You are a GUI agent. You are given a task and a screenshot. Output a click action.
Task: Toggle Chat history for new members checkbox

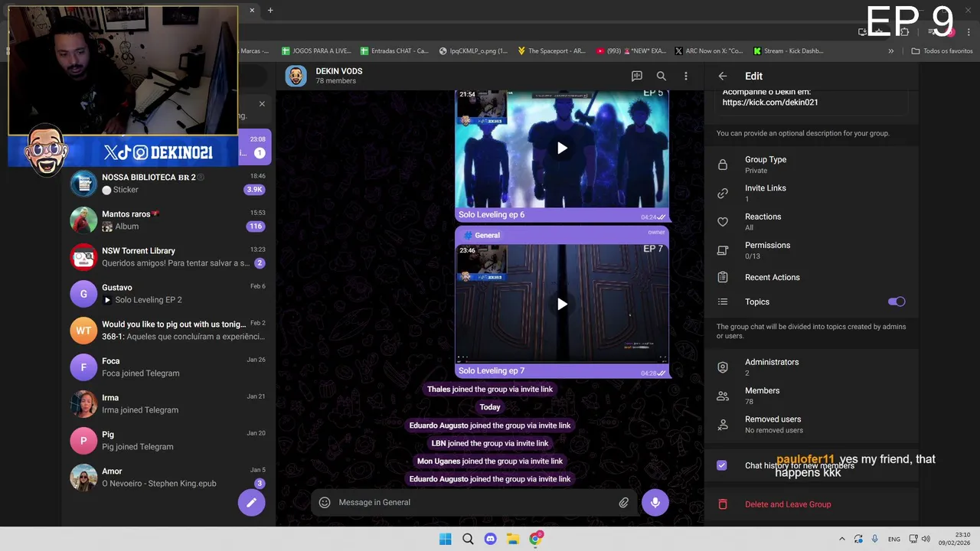point(721,465)
